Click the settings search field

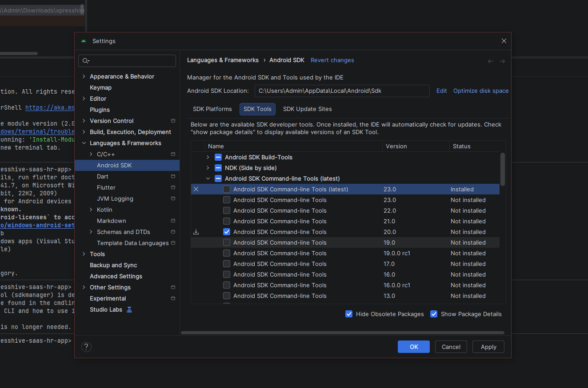[127, 61]
